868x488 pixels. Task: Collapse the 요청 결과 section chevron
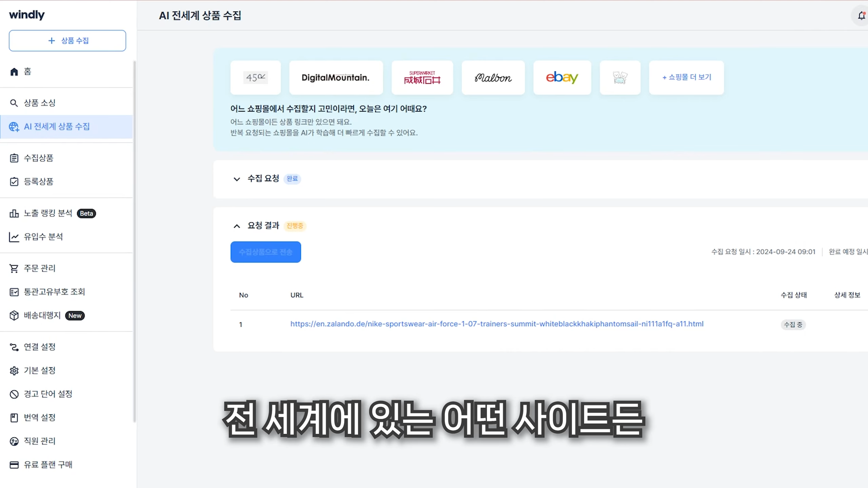pos(237,226)
